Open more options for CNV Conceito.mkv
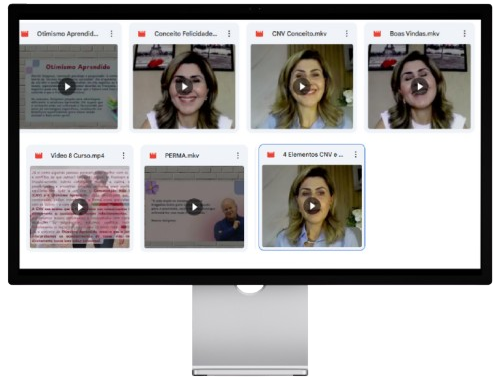The image size is (500, 383). (x=347, y=34)
